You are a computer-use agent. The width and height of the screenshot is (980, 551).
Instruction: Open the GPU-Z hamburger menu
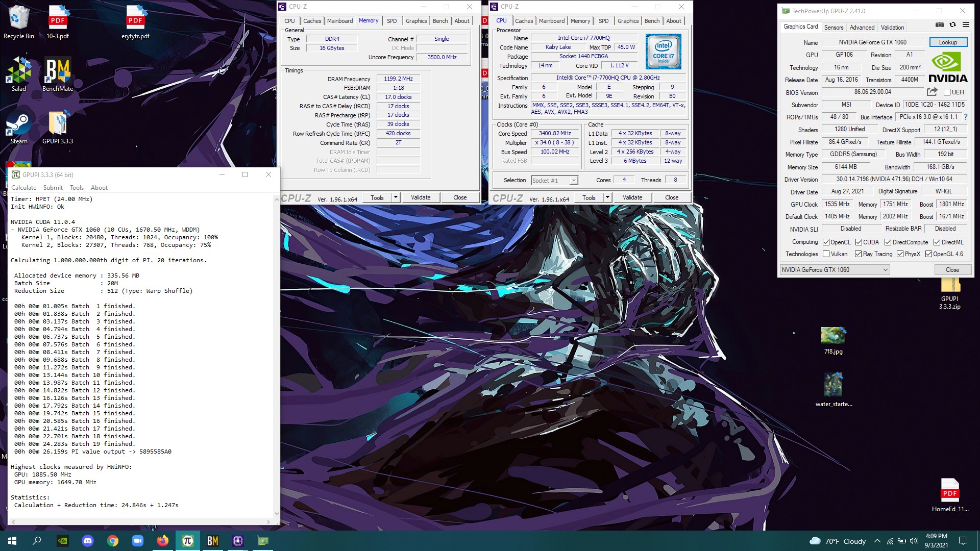tap(966, 24)
